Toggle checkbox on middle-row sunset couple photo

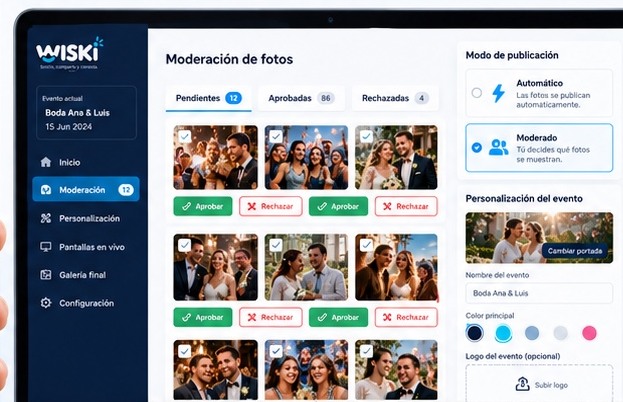[x=366, y=245]
